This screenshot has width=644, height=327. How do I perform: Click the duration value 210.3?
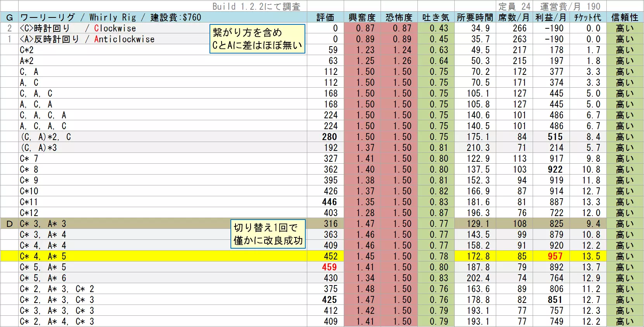point(478,148)
